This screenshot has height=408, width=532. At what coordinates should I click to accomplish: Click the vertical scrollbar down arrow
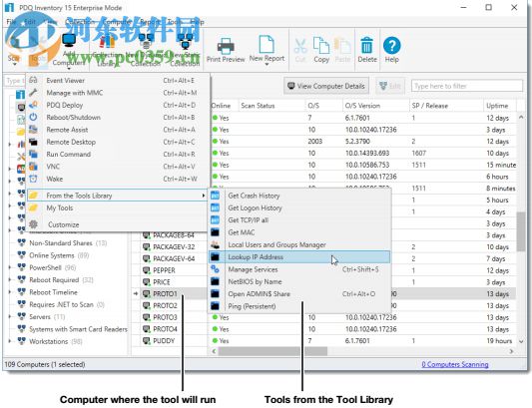pos(521,341)
